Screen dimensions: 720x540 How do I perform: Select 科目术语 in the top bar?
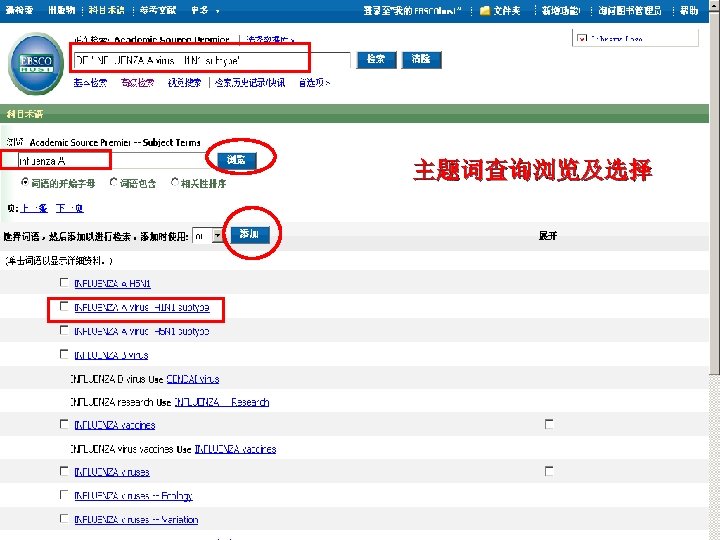coord(106,10)
